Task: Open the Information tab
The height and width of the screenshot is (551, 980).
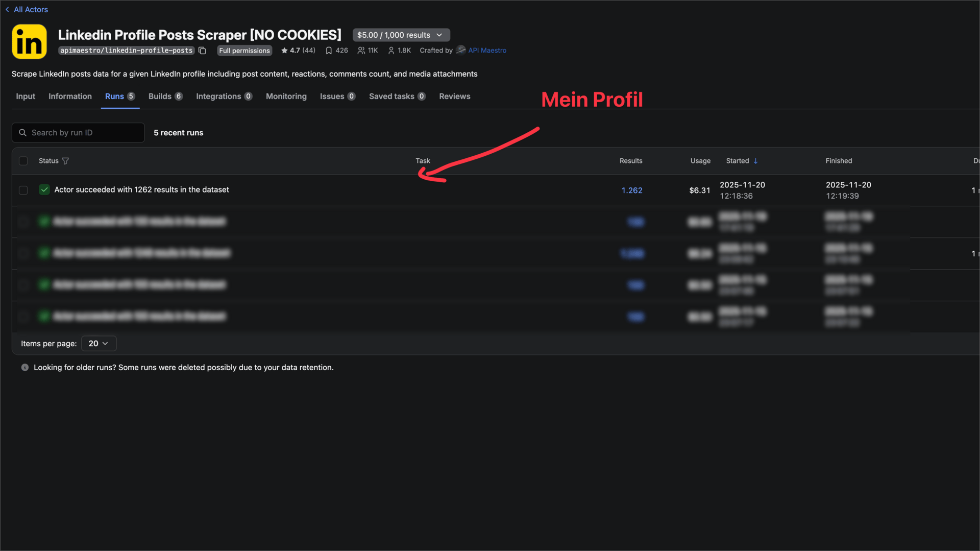Action: (x=70, y=97)
